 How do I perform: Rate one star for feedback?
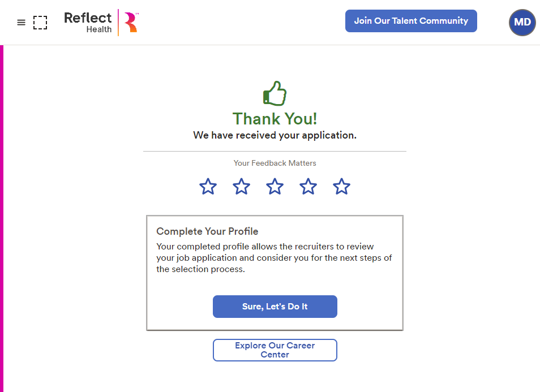208,187
